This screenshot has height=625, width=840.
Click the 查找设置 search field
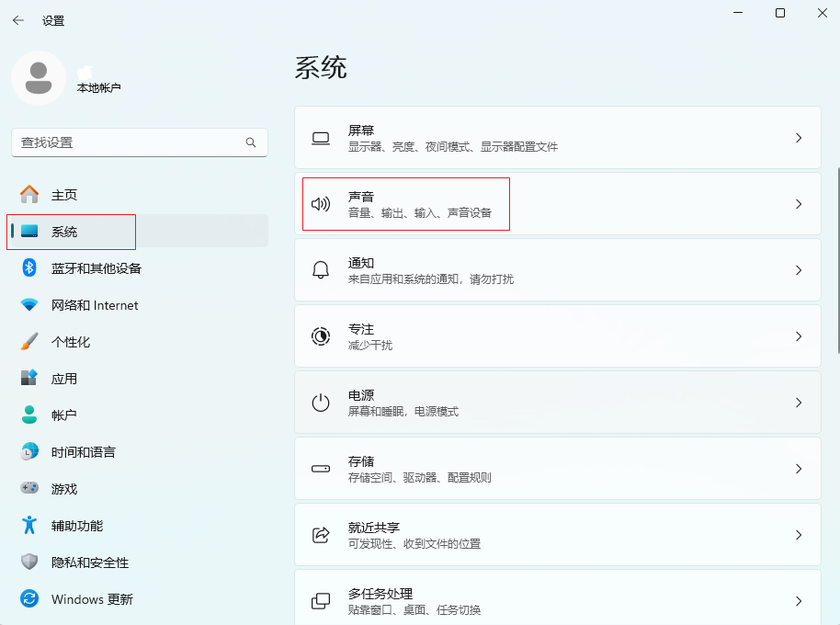(140, 142)
